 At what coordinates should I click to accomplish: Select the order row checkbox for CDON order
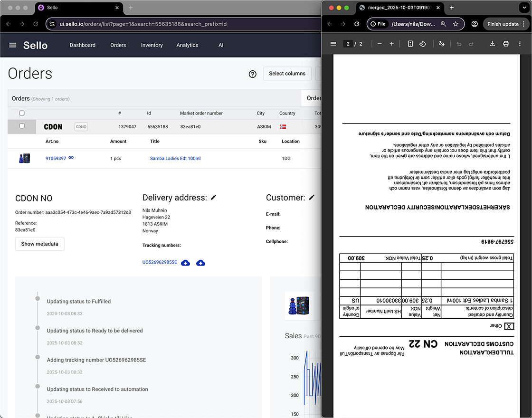point(22,126)
